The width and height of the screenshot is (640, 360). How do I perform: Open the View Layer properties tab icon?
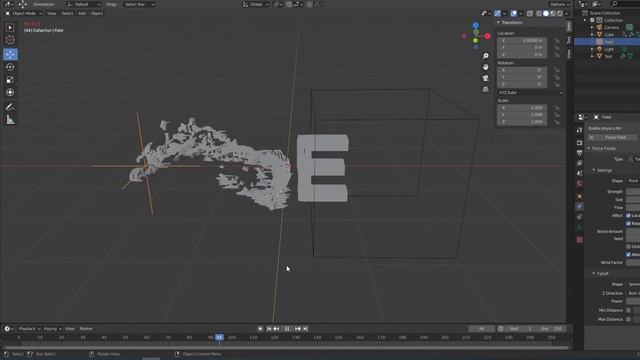pos(579,163)
